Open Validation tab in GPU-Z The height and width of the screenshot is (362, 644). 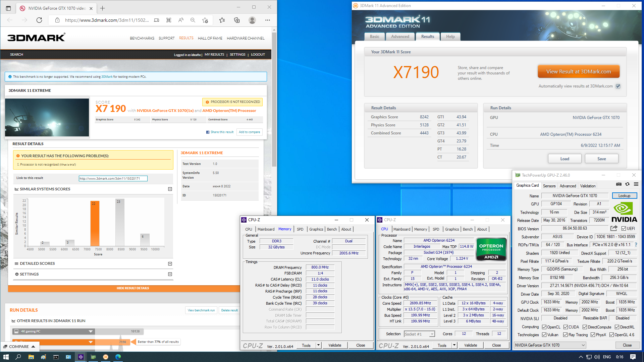588,186
